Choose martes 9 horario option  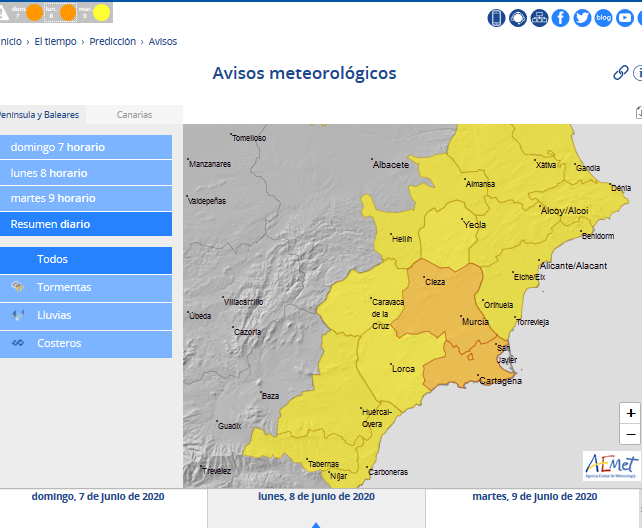coord(85,198)
